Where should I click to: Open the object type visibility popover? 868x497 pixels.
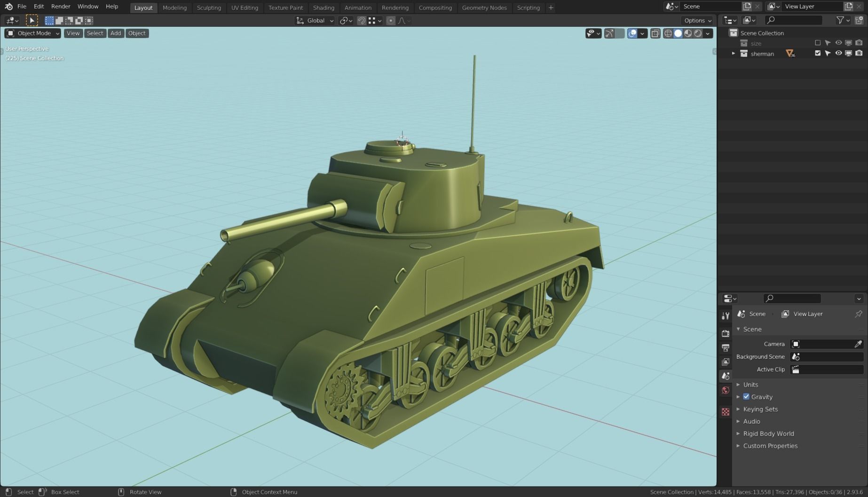pos(593,33)
